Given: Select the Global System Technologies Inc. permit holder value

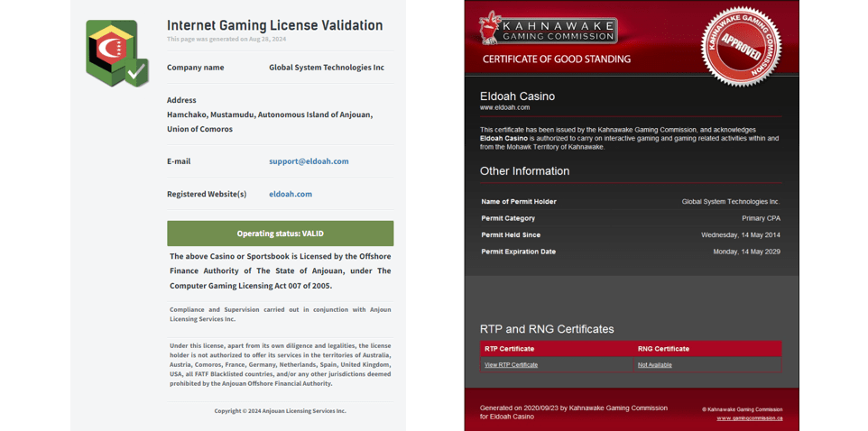Looking at the screenshot, I should point(731,202).
